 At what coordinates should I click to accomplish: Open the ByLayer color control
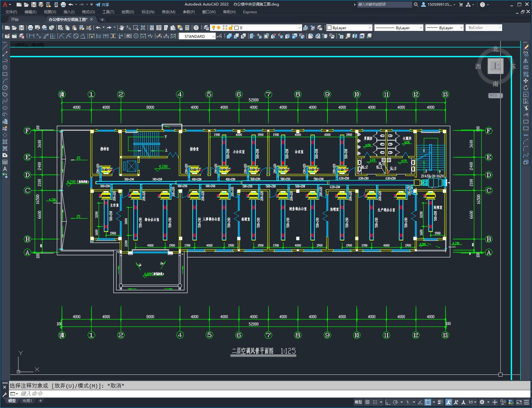click(349, 28)
